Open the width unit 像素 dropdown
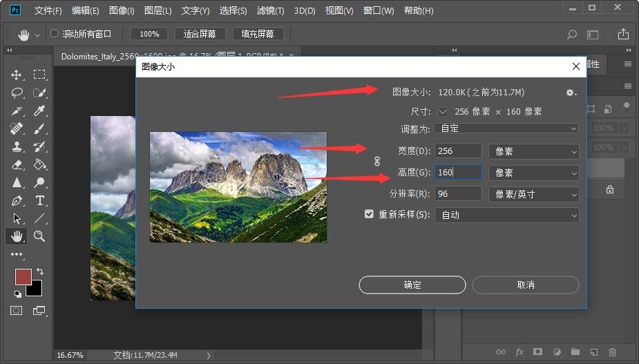Viewport: 639px width, 364px height. 533,151
